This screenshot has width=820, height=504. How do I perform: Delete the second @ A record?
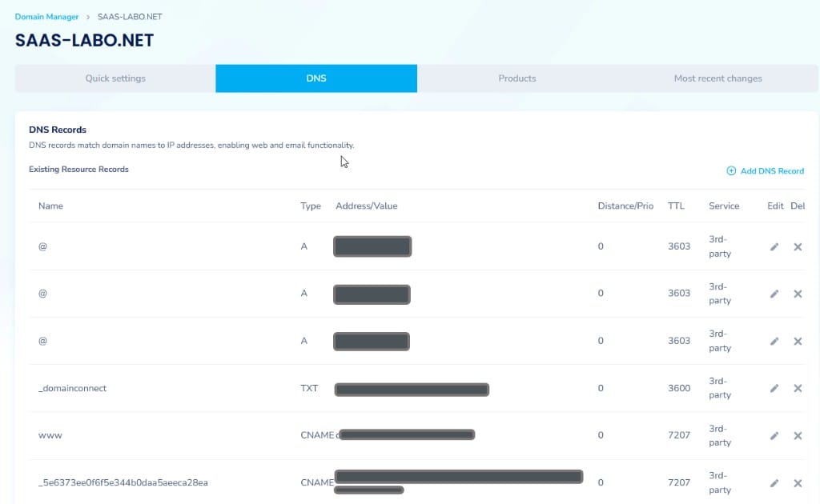[798, 294]
